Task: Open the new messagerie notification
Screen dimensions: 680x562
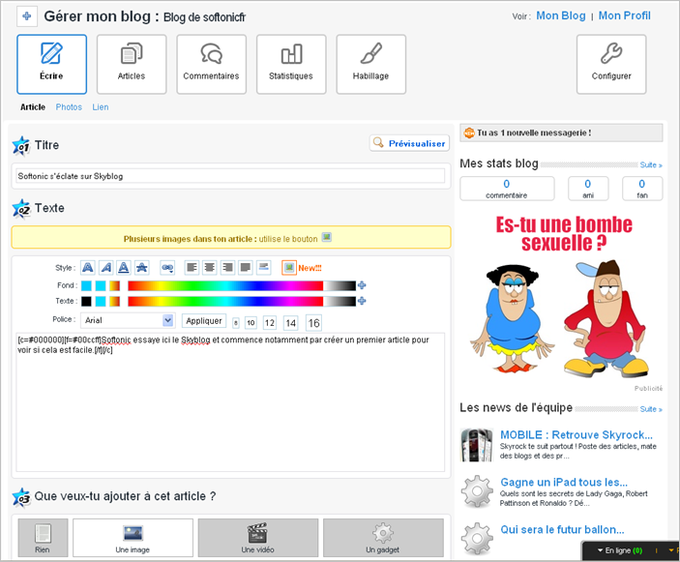Action: 561,133
